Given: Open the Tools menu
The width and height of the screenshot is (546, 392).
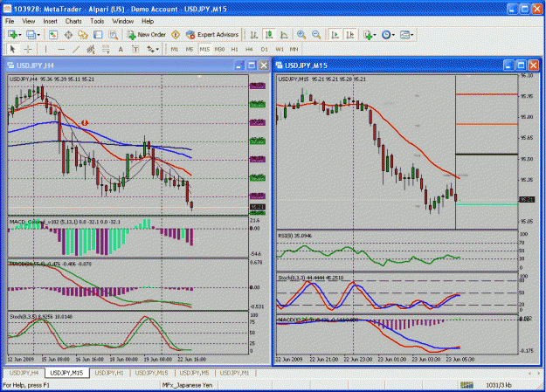Looking at the screenshot, I should [97, 21].
